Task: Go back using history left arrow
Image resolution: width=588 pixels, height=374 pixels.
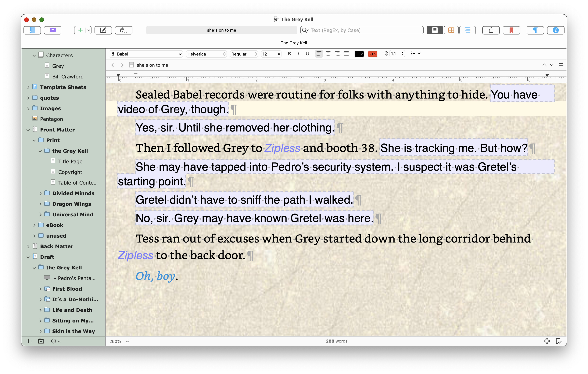Action: coord(113,65)
